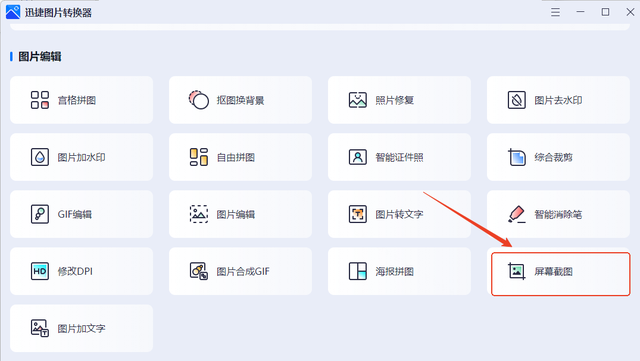Click the 综合裁剪 label text
Viewport: 640px width, 361px height.
click(x=553, y=158)
